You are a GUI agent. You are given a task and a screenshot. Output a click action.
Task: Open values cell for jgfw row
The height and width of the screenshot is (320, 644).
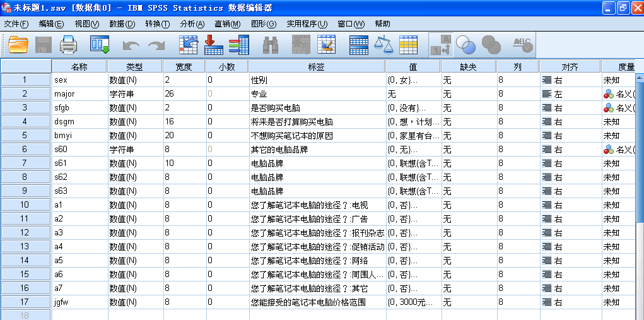[413, 302]
